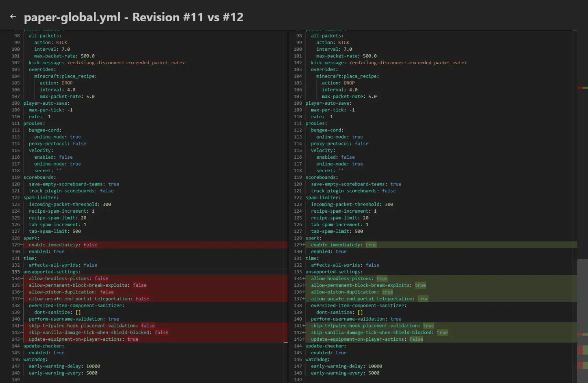Click gutter marker '141-' in old revision
Image resolution: width=588 pixels, height=383 pixels.
(x=17, y=326)
